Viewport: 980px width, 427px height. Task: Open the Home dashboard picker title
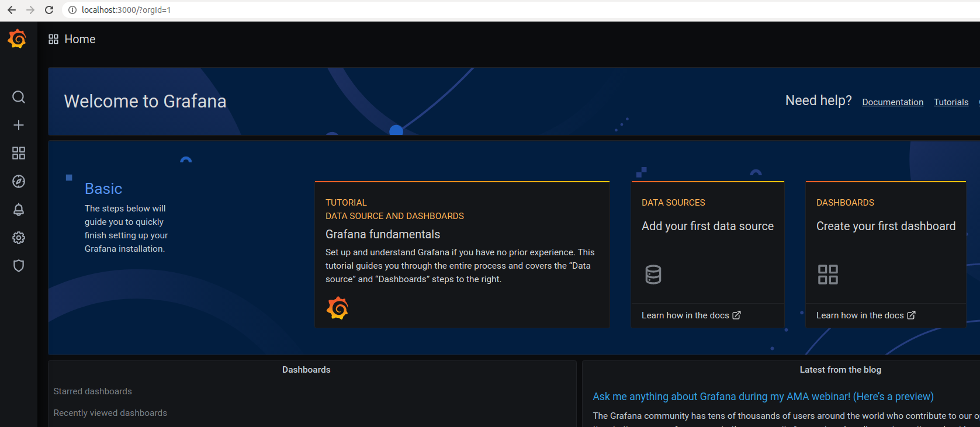point(80,39)
